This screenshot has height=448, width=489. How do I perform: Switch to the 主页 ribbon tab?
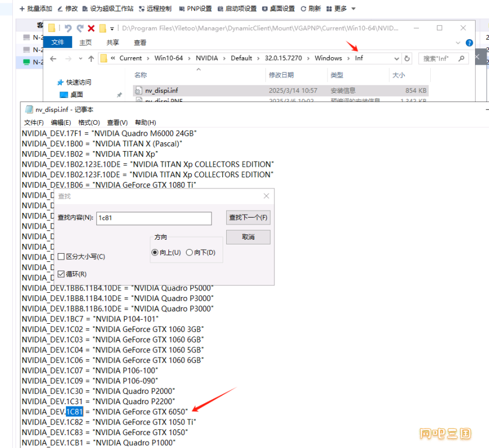86,43
